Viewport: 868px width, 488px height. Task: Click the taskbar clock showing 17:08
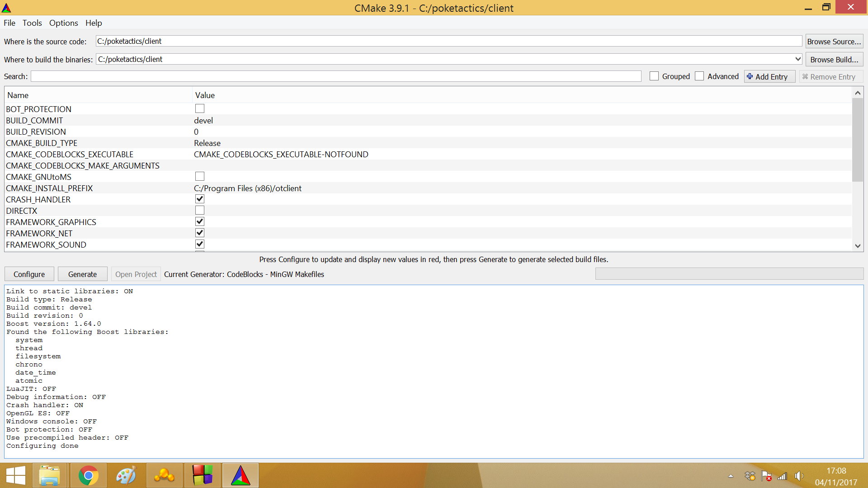836,471
